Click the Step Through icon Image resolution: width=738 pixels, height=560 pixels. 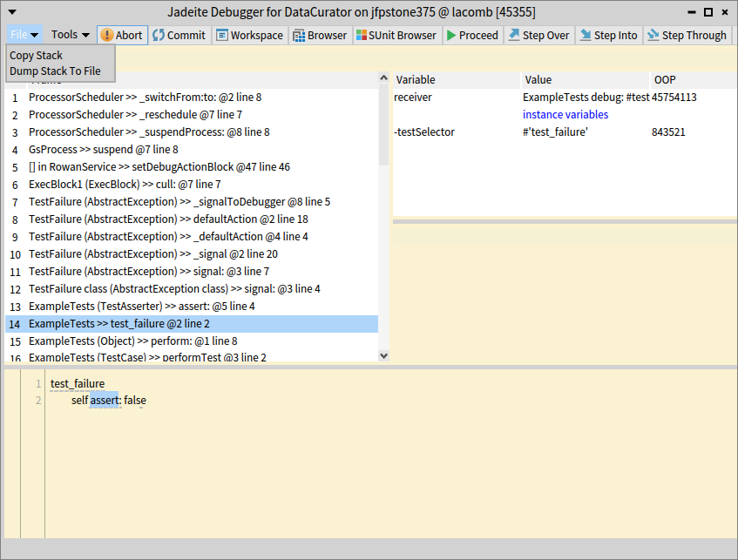(653, 35)
